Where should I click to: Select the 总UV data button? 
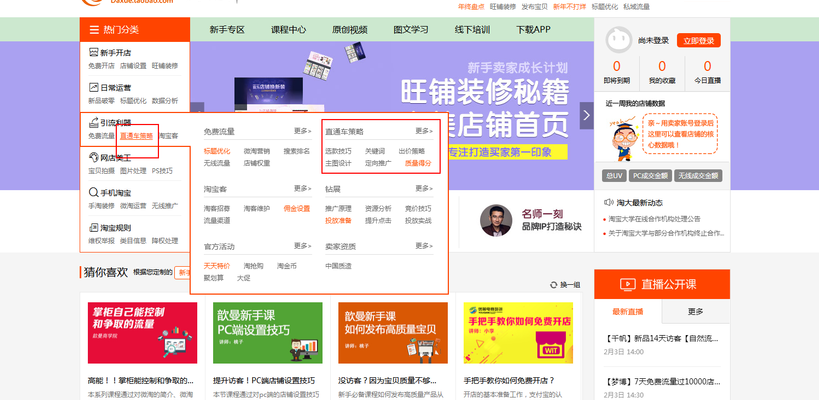(614, 176)
